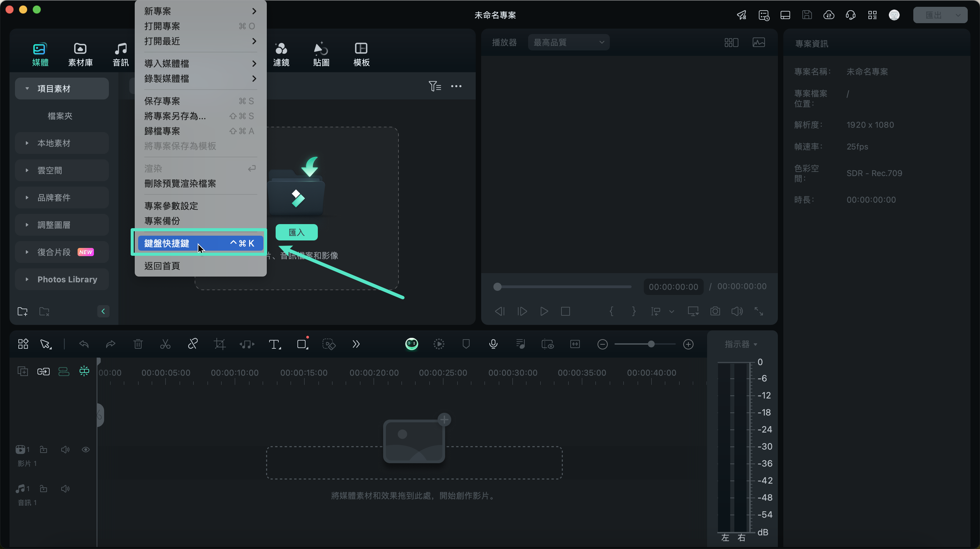Expand the 品牌套件 section

tap(62, 197)
